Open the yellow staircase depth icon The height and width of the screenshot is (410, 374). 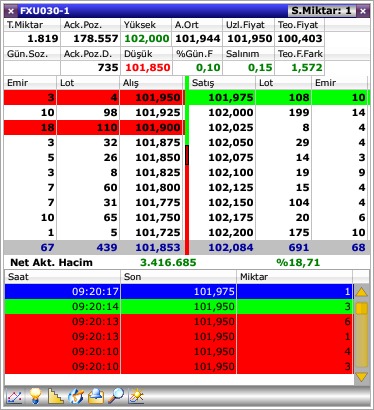click(56, 396)
